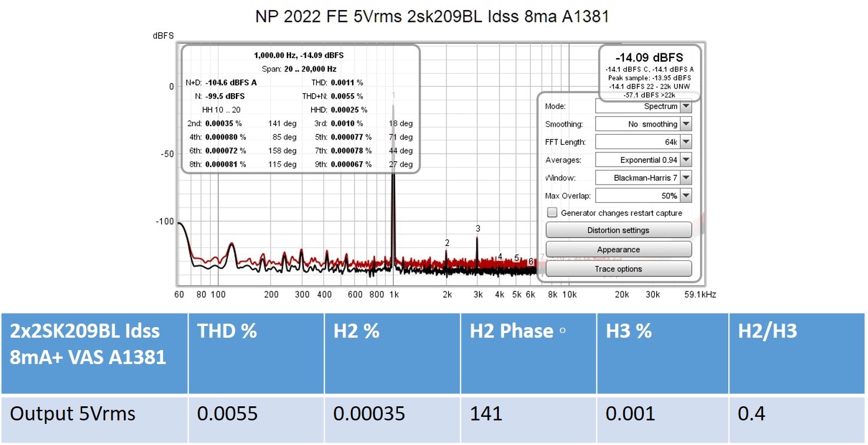The image size is (868, 445).
Task: Click the N+D value -104.6 dBFS A
Action: (231, 83)
